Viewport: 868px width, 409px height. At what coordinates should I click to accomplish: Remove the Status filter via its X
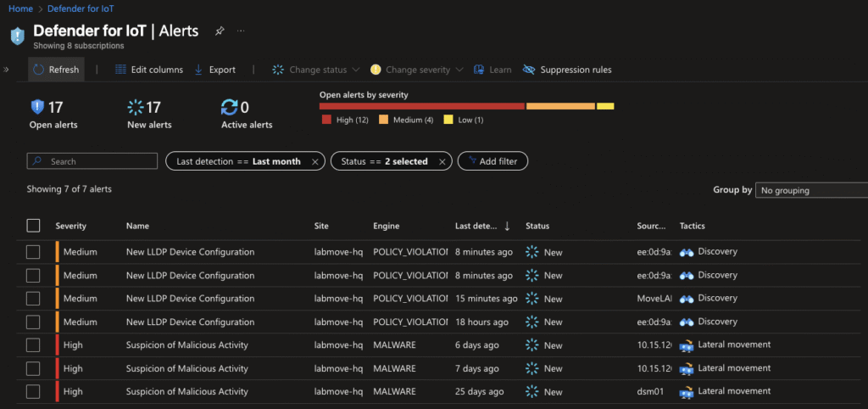pos(442,162)
